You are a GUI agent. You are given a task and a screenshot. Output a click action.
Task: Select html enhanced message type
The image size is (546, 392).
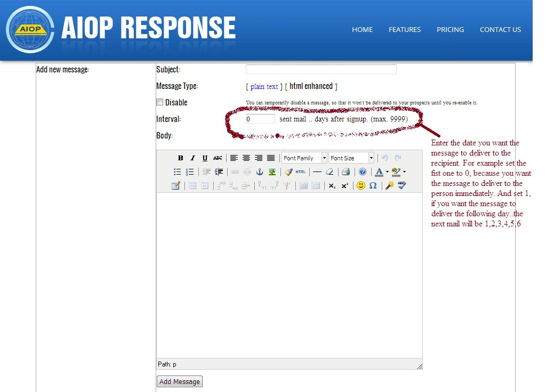click(311, 86)
